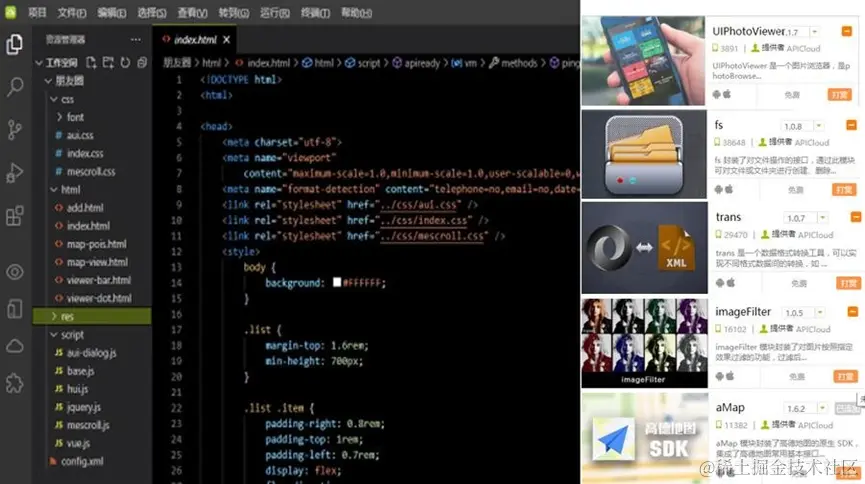Image resolution: width=865 pixels, height=484 pixels.
Task: Click orange minus icon for imageFilter module
Action: pos(852,312)
